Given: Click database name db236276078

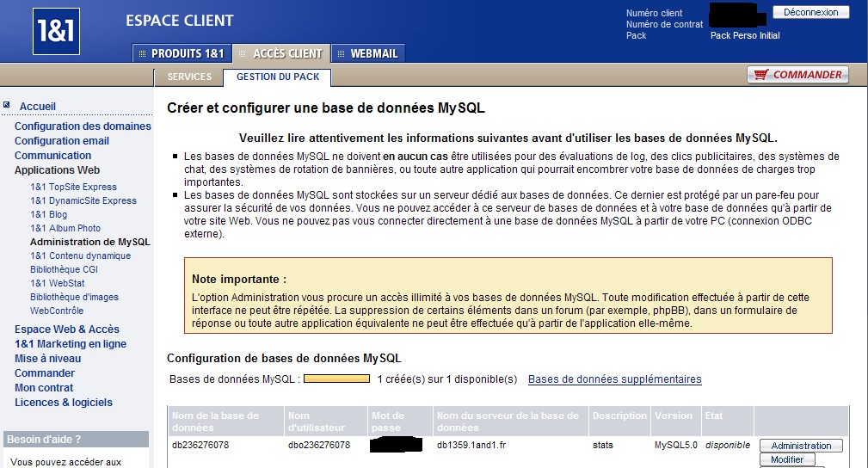Looking at the screenshot, I should (x=200, y=445).
